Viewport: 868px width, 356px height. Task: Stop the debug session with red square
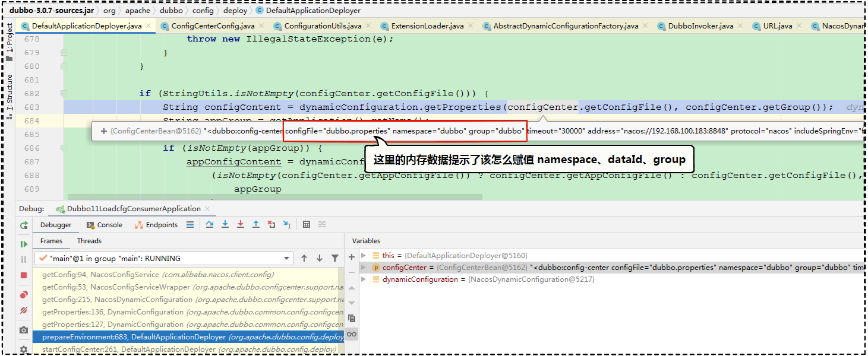24,275
